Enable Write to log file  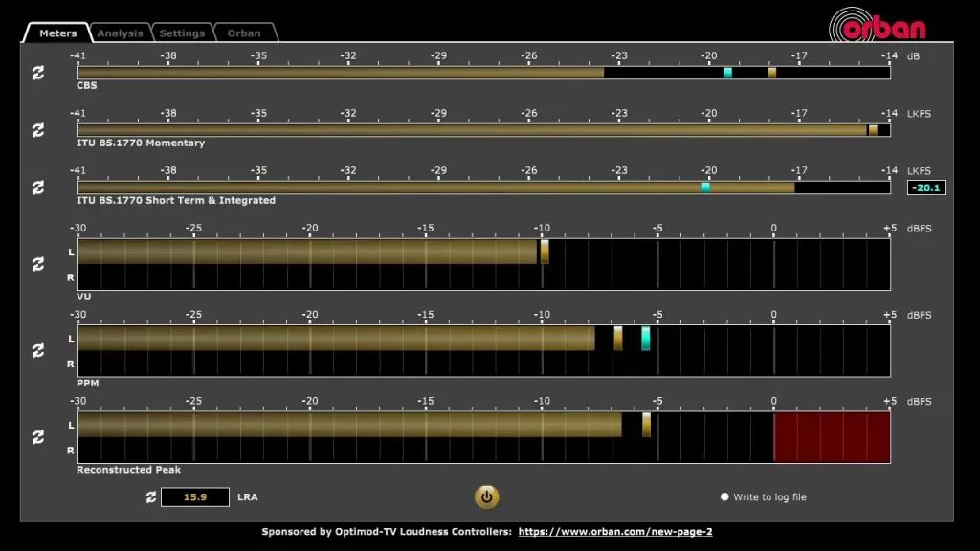724,496
